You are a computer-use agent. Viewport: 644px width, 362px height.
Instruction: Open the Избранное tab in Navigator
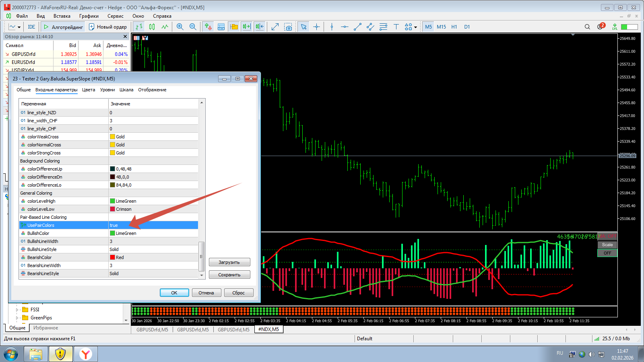(x=45, y=328)
